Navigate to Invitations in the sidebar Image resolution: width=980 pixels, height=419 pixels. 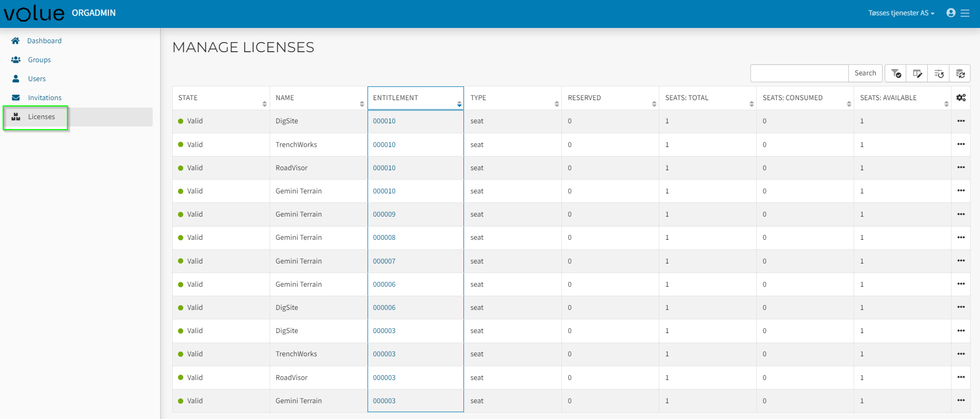pos(45,98)
